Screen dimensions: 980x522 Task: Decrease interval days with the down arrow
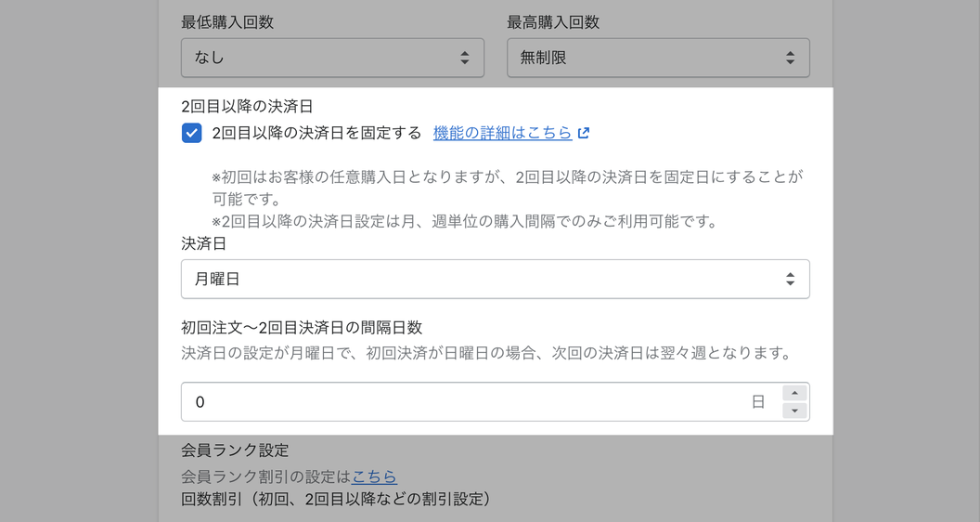(x=794, y=411)
